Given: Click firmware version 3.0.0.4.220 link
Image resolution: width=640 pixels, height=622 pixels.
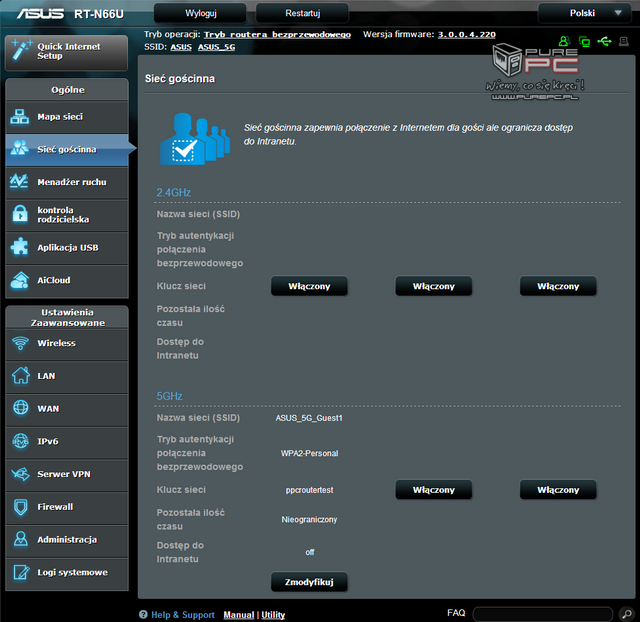Looking at the screenshot, I should pyautogui.click(x=467, y=35).
